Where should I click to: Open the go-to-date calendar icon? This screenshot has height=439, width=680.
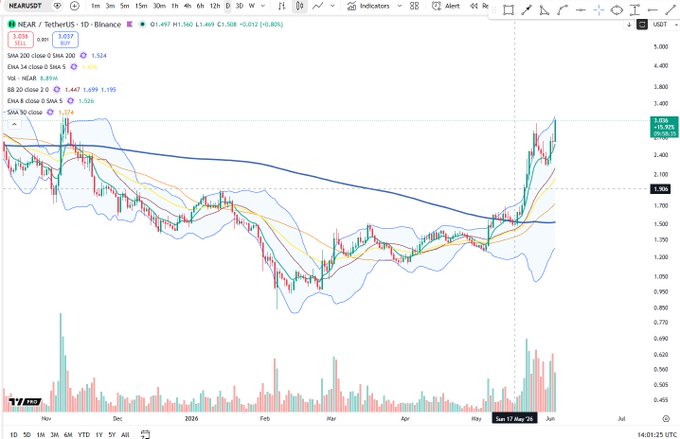(145, 434)
